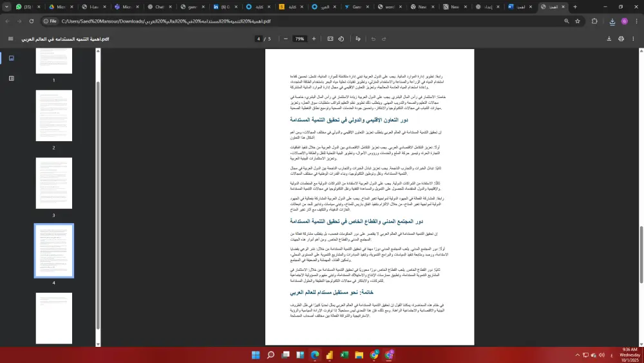The width and height of the screenshot is (644, 363).
Task: Redo the annotation
Action: click(x=384, y=39)
